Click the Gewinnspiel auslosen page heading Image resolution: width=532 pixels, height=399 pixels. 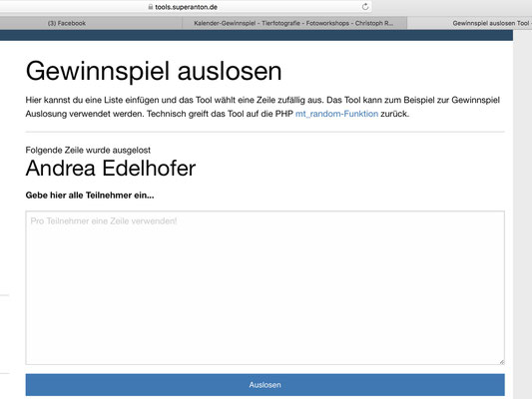pos(154,71)
